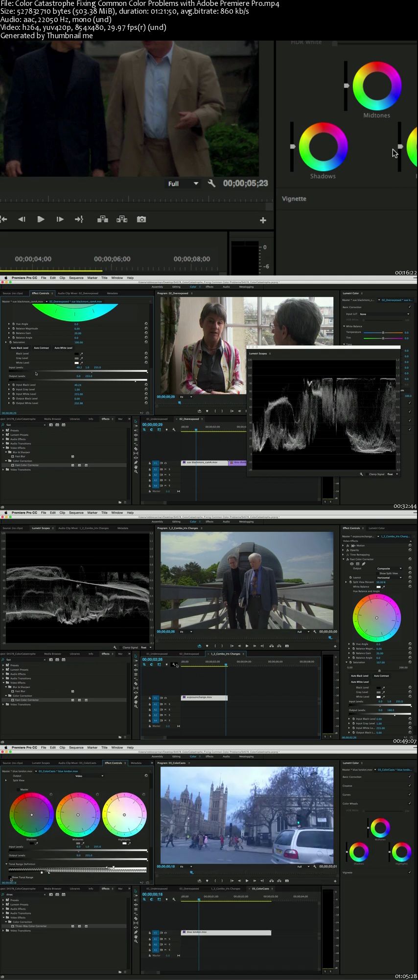
Task: Open float dropdown in Lumetri Scopes window
Action: 393,474
